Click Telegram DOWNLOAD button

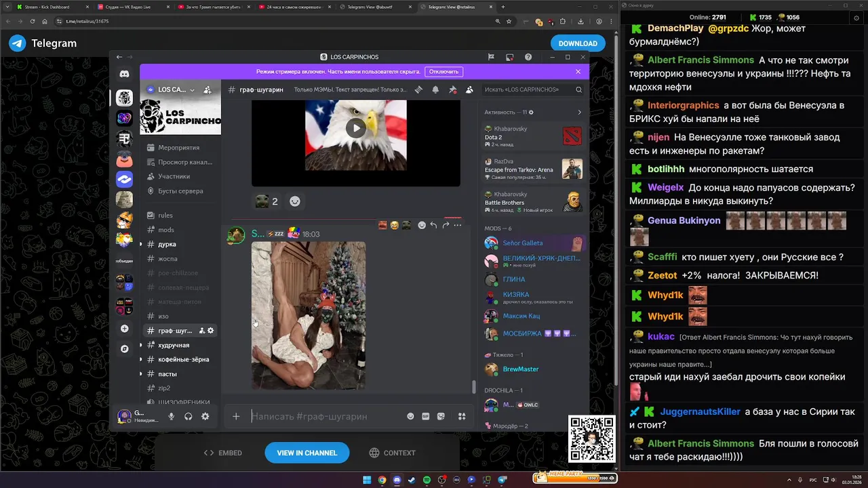(578, 43)
